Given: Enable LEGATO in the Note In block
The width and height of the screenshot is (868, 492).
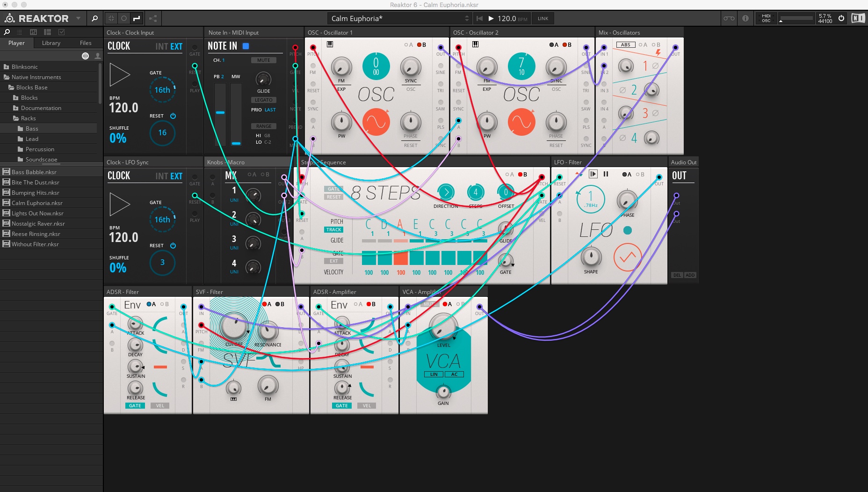Looking at the screenshot, I should click(264, 100).
